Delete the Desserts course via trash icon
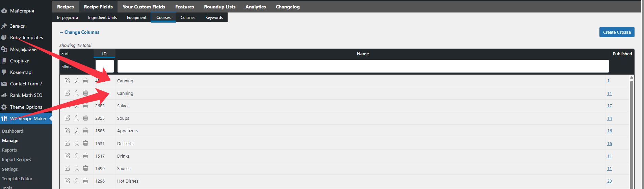644x189 pixels. [85, 143]
